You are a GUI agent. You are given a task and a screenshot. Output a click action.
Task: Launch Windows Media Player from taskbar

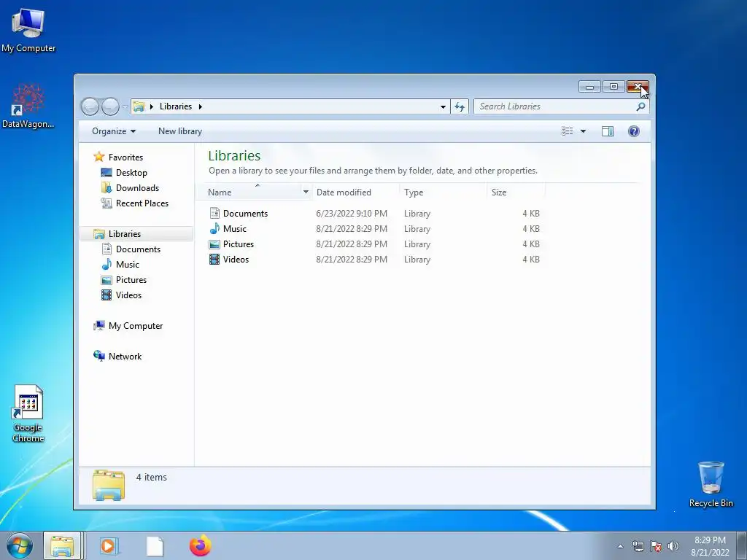pos(109,546)
